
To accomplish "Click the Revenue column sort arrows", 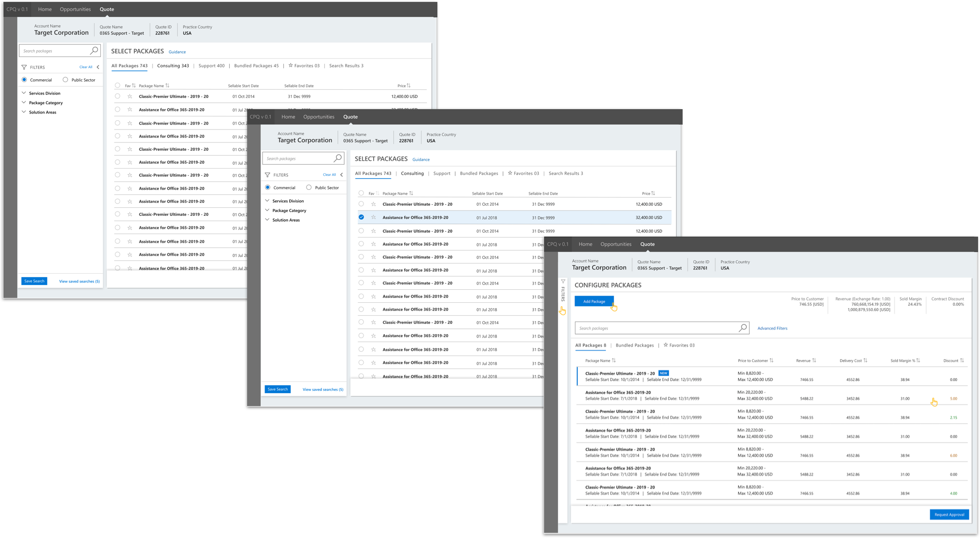I will 814,360.
